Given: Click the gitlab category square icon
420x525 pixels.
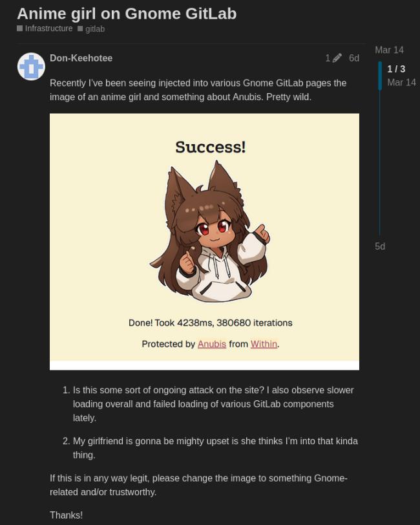Looking at the screenshot, I should 80,28.
